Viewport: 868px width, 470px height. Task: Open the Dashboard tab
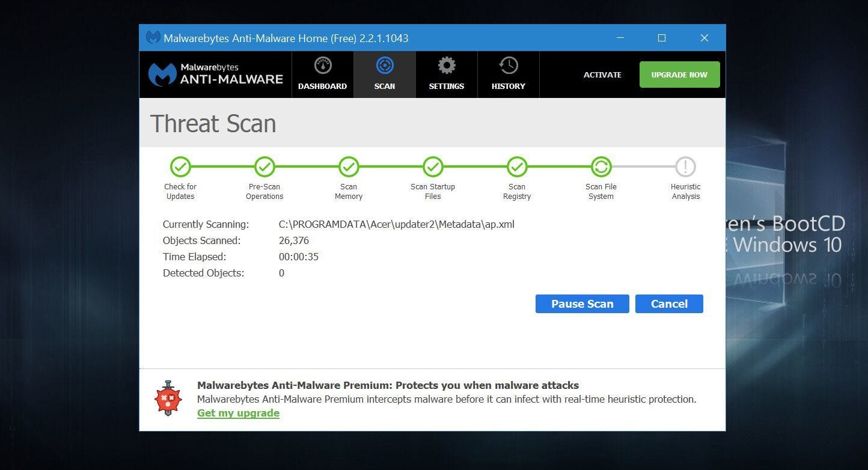(x=322, y=75)
